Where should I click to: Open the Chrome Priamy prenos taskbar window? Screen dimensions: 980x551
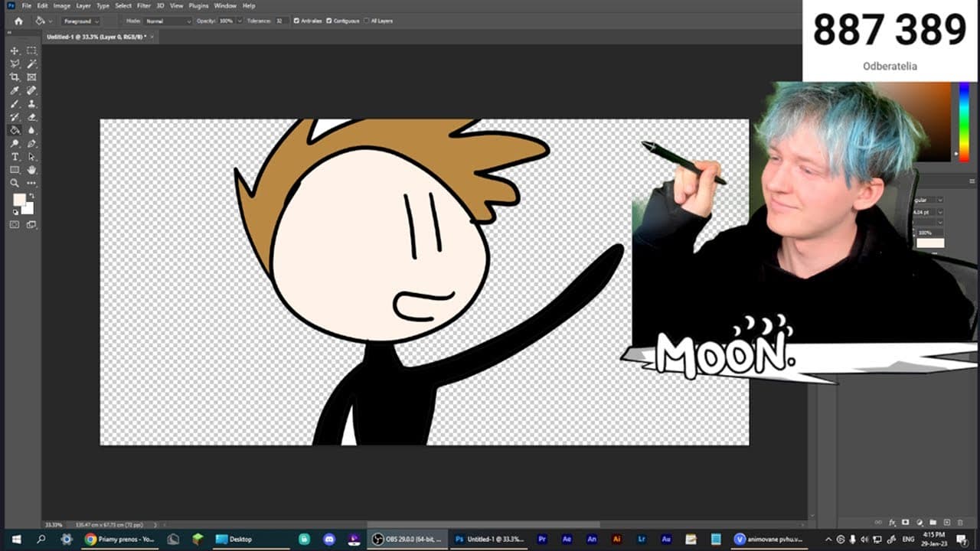pos(119,539)
